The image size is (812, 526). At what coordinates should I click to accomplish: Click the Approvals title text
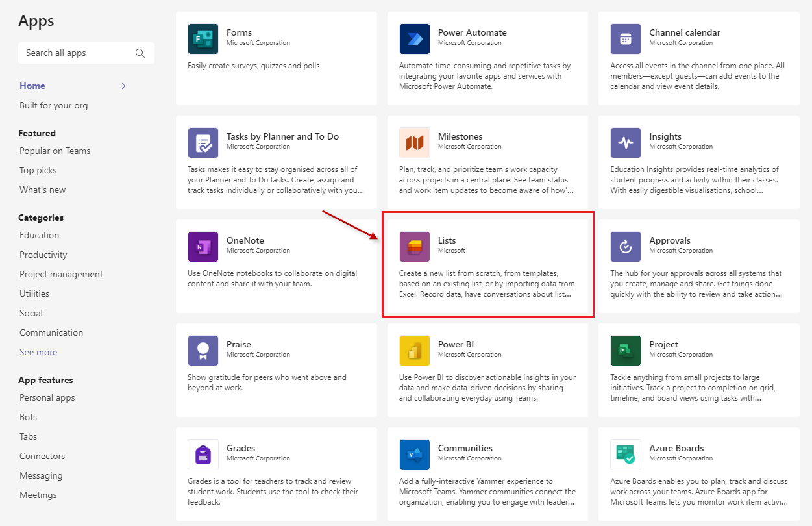point(670,240)
